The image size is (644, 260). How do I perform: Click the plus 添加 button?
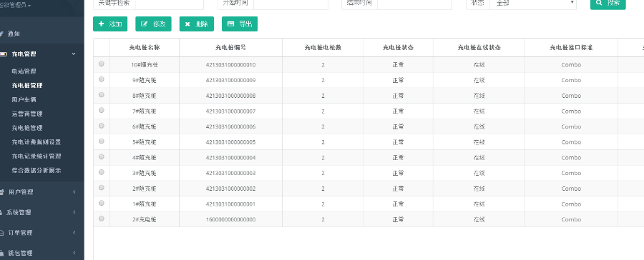[x=110, y=24]
